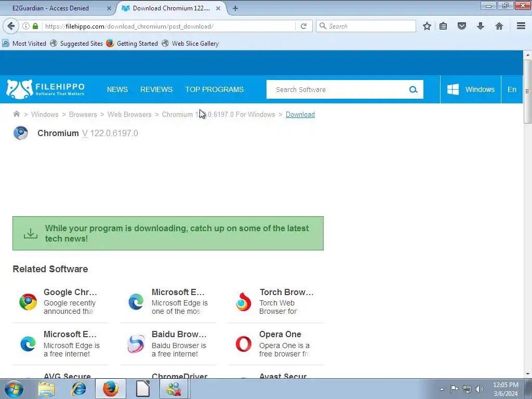Close the E2Guardian Access Denied tab
This screenshot has height=399, width=532.
(109, 8)
